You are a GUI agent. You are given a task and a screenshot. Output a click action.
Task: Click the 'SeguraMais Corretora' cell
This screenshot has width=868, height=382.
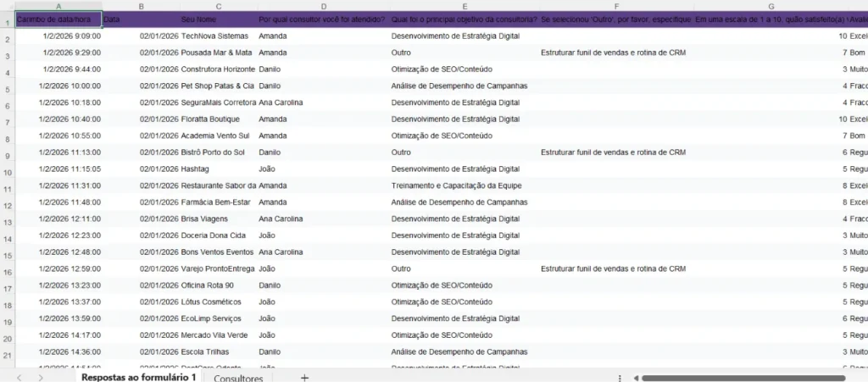coord(219,102)
